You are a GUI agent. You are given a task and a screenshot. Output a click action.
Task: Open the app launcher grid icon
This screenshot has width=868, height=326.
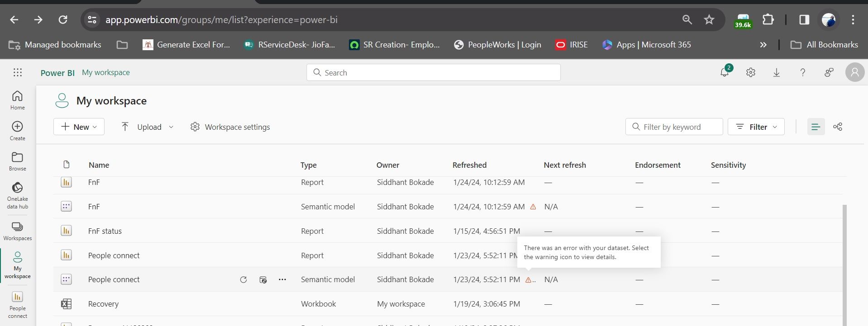click(x=18, y=72)
